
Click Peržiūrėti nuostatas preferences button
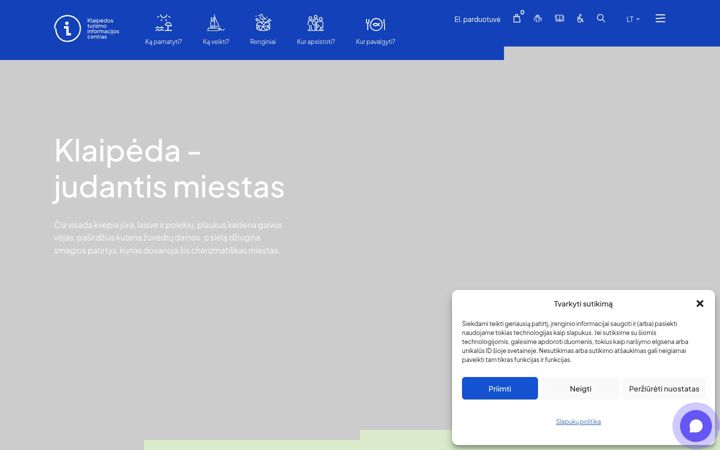664,388
